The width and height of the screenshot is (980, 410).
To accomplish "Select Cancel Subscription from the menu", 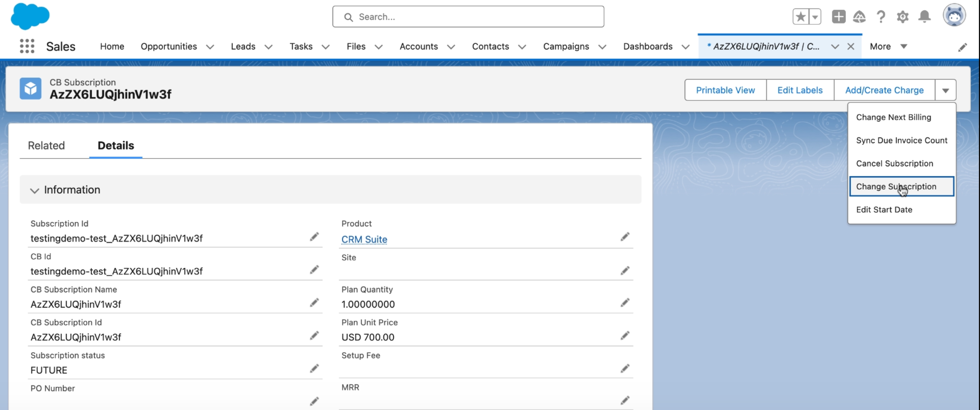I will [894, 163].
